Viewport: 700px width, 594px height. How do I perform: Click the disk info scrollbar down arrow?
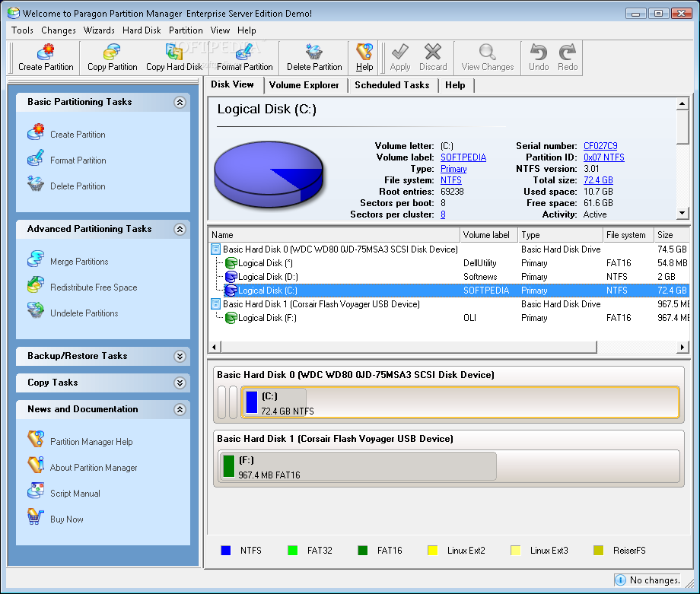(682, 213)
